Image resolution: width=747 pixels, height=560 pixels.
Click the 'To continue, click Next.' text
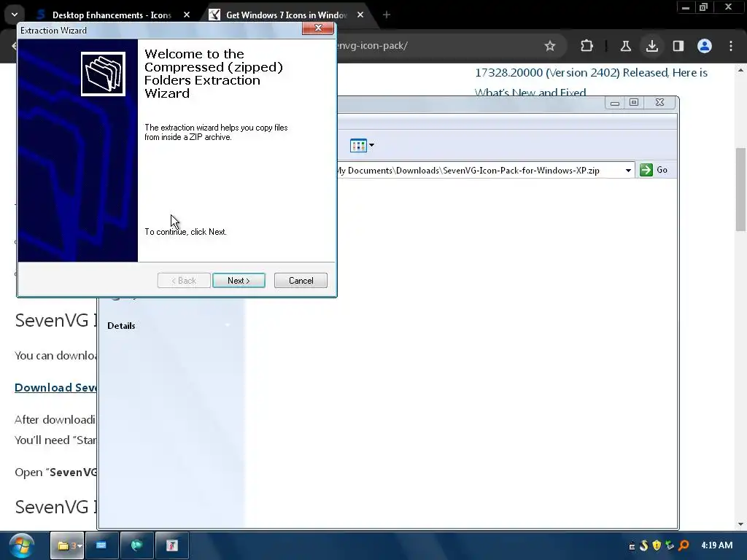[x=185, y=232]
